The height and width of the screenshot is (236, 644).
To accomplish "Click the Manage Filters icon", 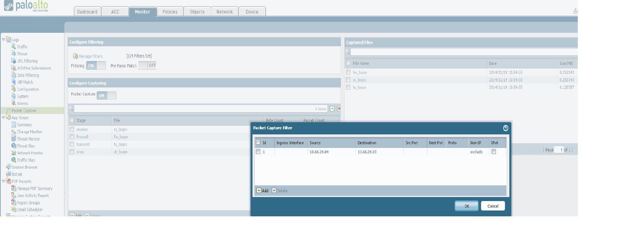I will pyautogui.click(x=75, y=56).
